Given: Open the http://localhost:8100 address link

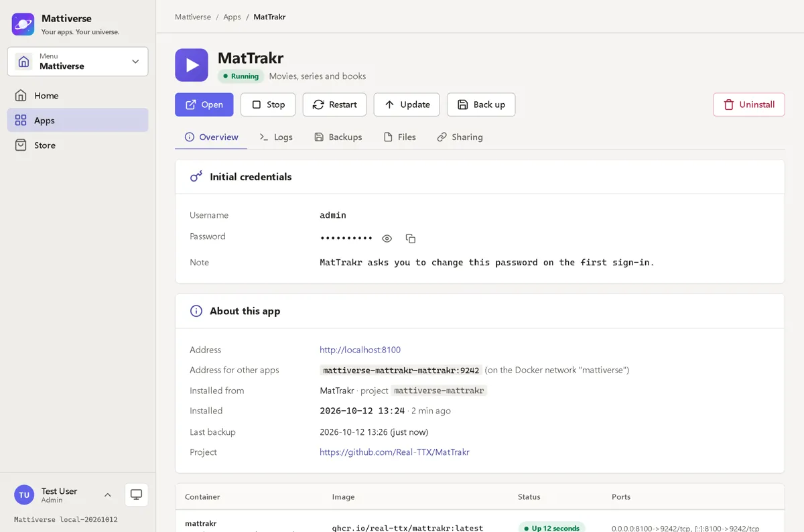Looking at the screenshot, I should click(x=360, y=350).
